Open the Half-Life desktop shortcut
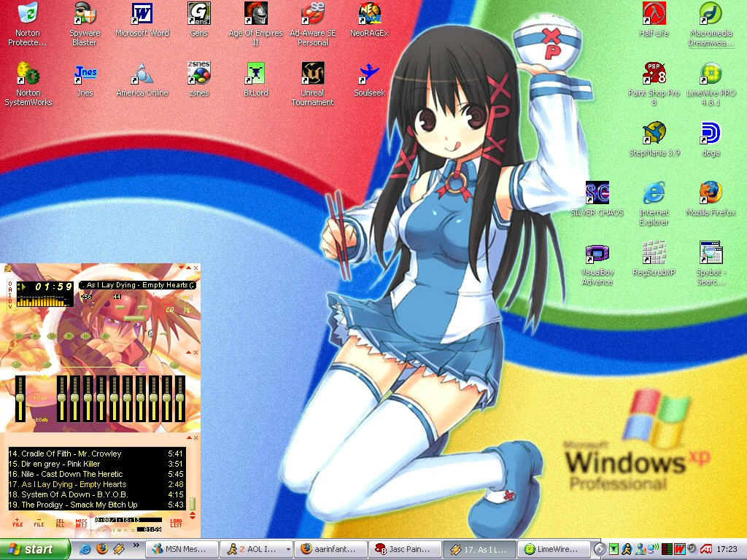Image resolution: width=747 pixels, height=560 pixels. click(654, 20)
